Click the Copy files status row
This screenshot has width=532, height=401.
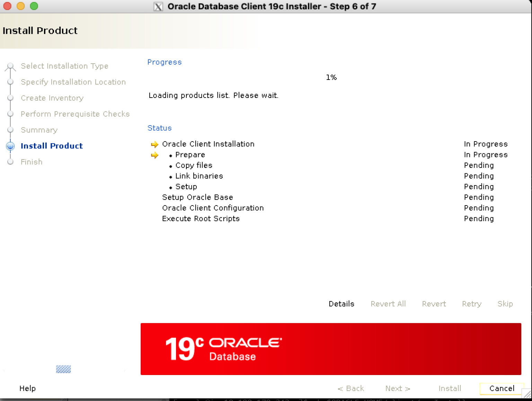coord(329,165)
